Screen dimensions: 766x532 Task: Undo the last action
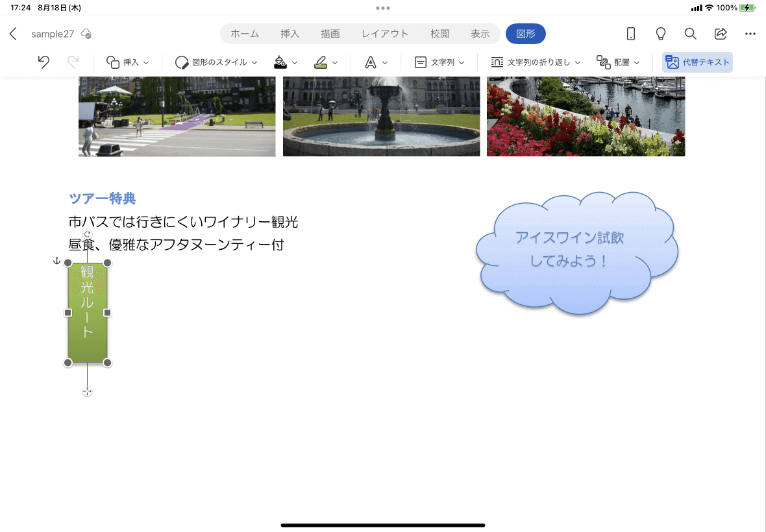(x=43, y=62)
